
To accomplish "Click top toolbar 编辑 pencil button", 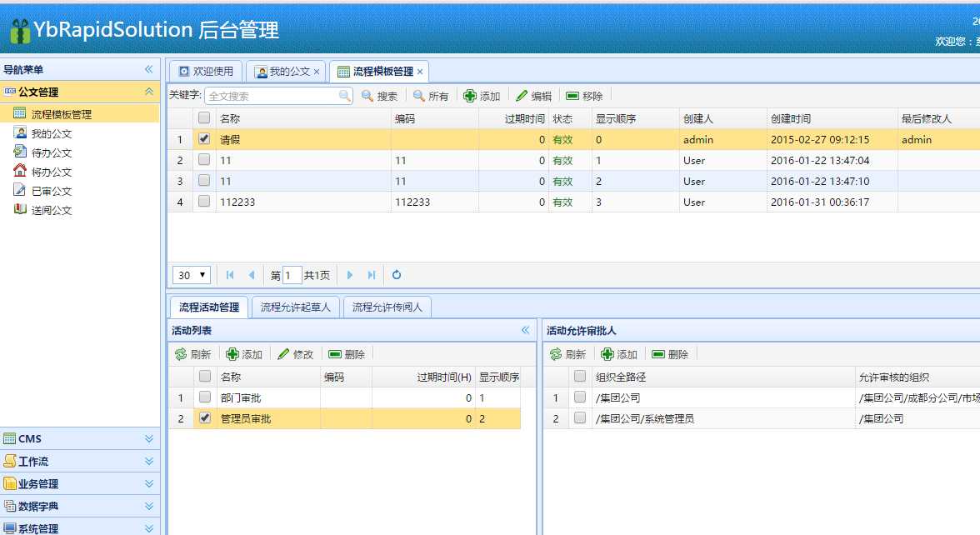I will coord(533,96).
